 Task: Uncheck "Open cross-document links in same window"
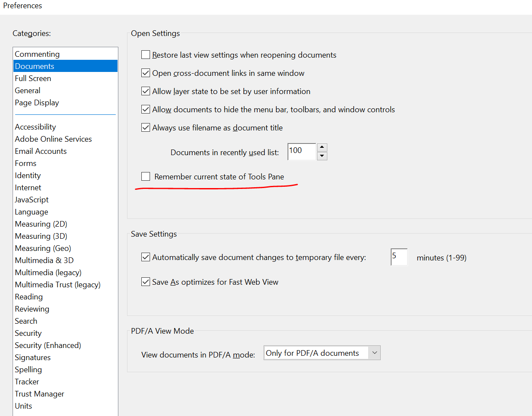pos(146,73)
